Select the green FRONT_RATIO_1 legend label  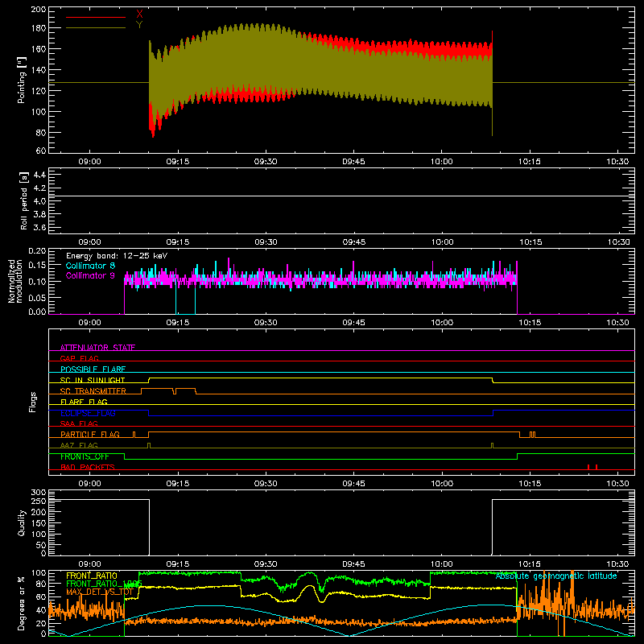pyautogui.click(x=104, y=584)
